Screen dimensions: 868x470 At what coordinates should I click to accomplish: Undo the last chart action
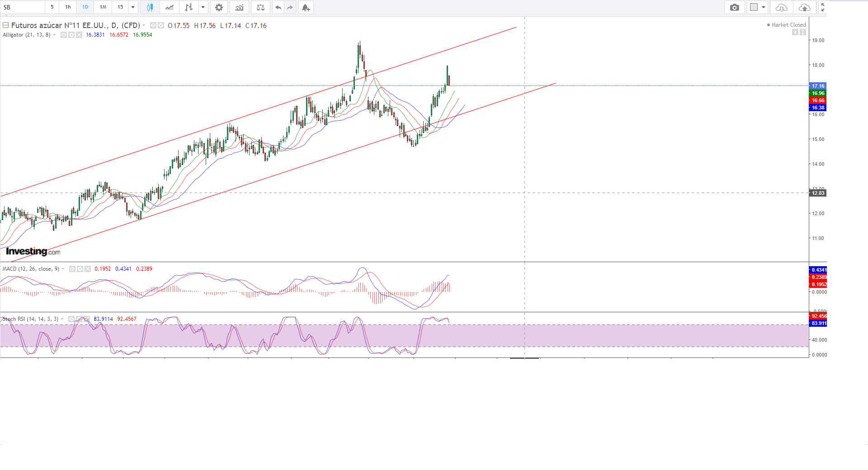[278, 7]
